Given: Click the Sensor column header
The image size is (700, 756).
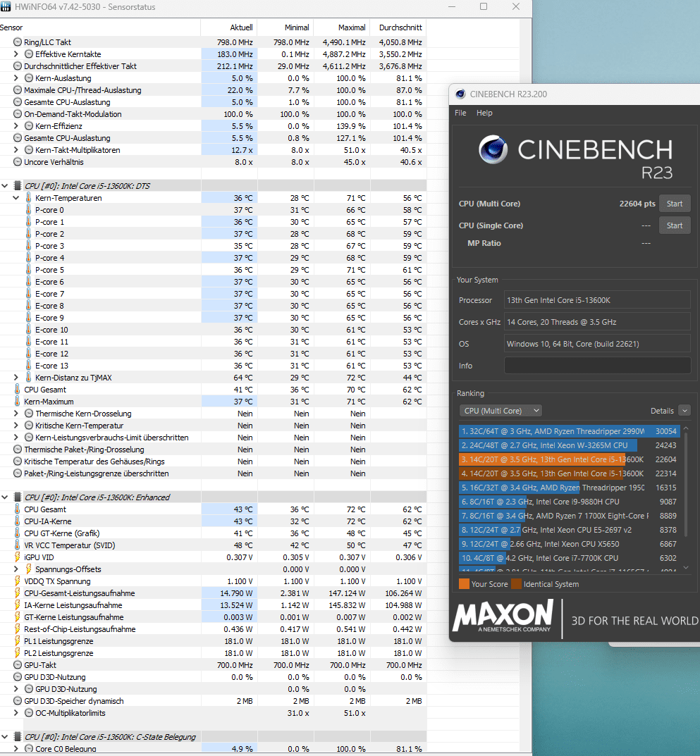Looking at the screenshot, I should pyautogui.click(x=100, y=27).
